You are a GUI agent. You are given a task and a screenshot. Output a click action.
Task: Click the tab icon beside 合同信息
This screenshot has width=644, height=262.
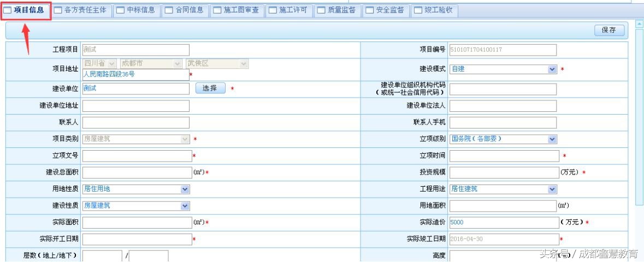pos(169,11)
